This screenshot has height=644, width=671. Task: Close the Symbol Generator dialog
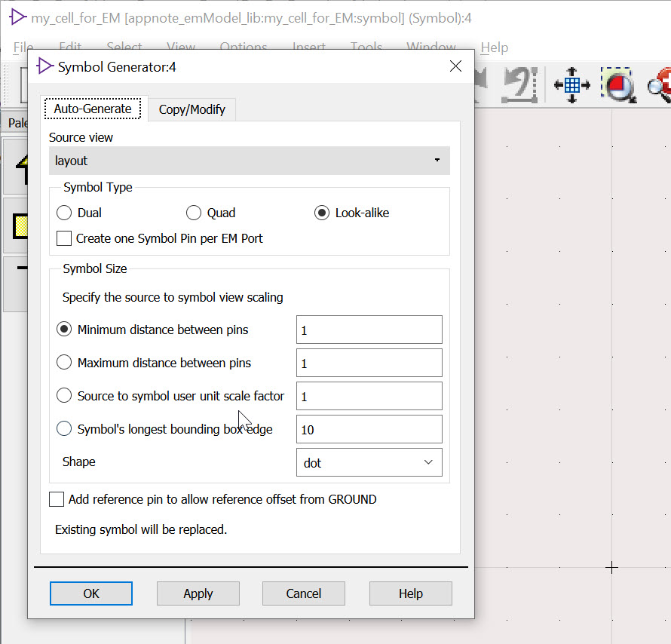click(x=455, y=66)
